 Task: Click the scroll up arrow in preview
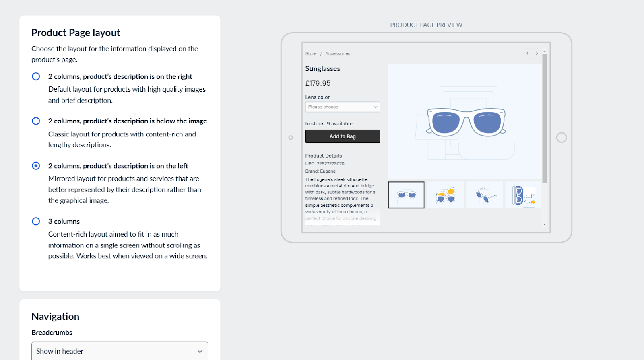(x=545, y=52)
